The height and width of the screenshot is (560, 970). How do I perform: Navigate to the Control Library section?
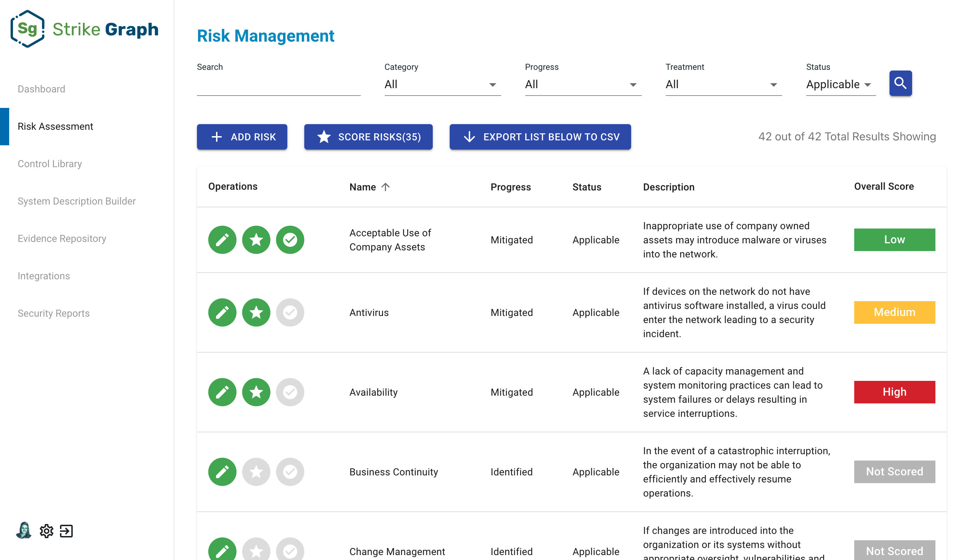coord(50,164)
